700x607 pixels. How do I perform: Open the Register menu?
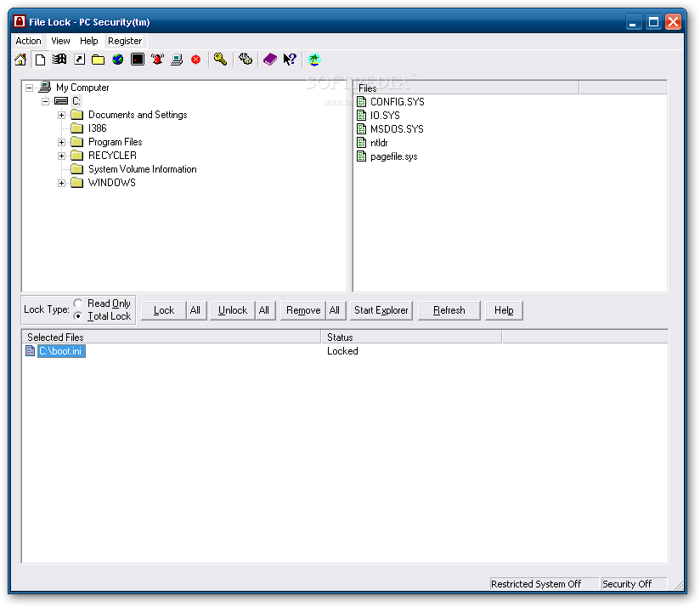point(125,41)
